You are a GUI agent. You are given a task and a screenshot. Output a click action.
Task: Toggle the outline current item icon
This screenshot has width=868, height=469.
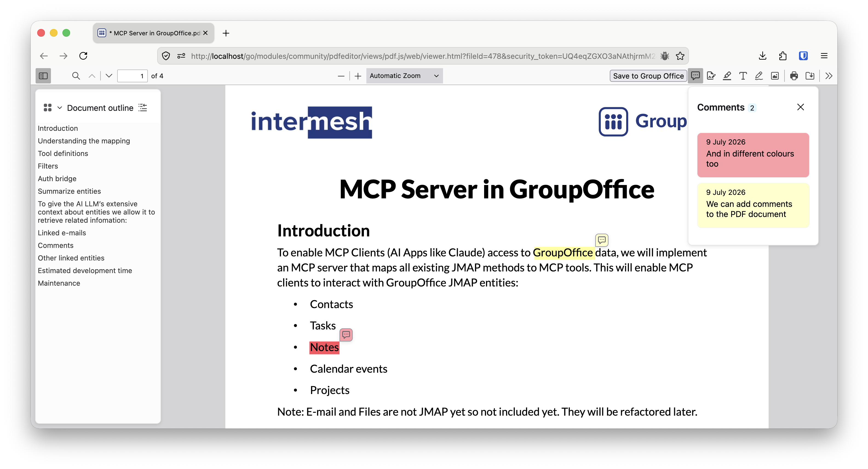coord(143,108)
